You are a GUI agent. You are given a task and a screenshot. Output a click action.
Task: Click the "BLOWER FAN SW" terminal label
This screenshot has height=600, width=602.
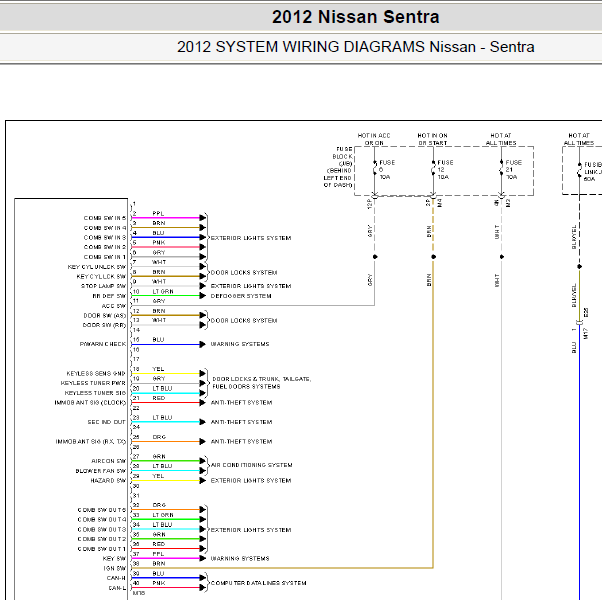pos(101,471)
